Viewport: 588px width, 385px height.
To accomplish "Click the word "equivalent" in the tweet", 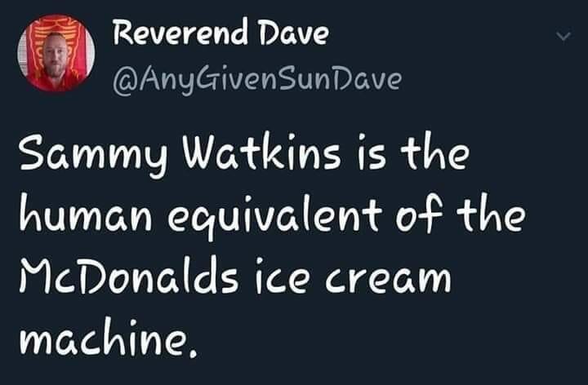I will pyautogui.click(x=275, y=216).
